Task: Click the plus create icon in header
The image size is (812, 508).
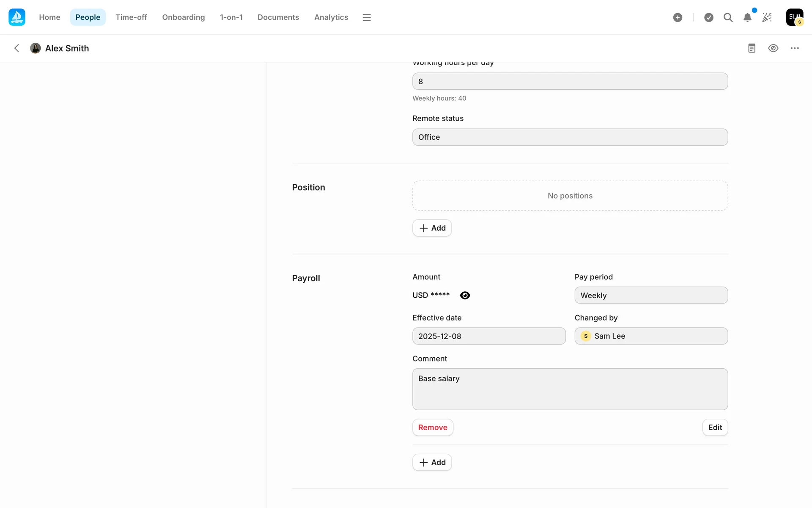Action: pos(678,17)
